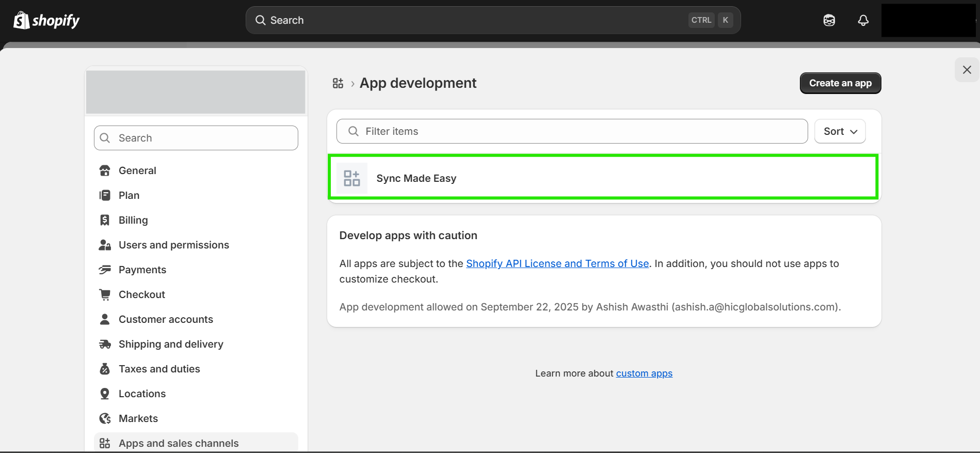980x453 pixels.
Task: Click the Markets globe icon
Action: 105,418
